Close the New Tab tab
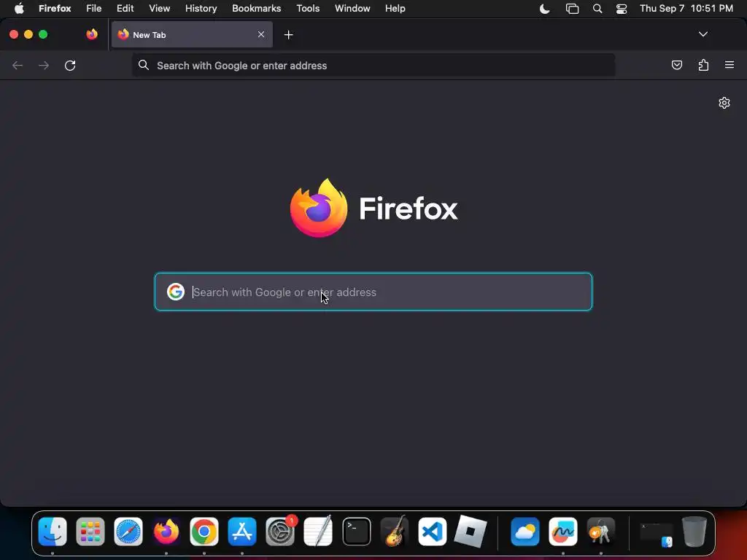 pyautogui.click(x=261, y=34)
